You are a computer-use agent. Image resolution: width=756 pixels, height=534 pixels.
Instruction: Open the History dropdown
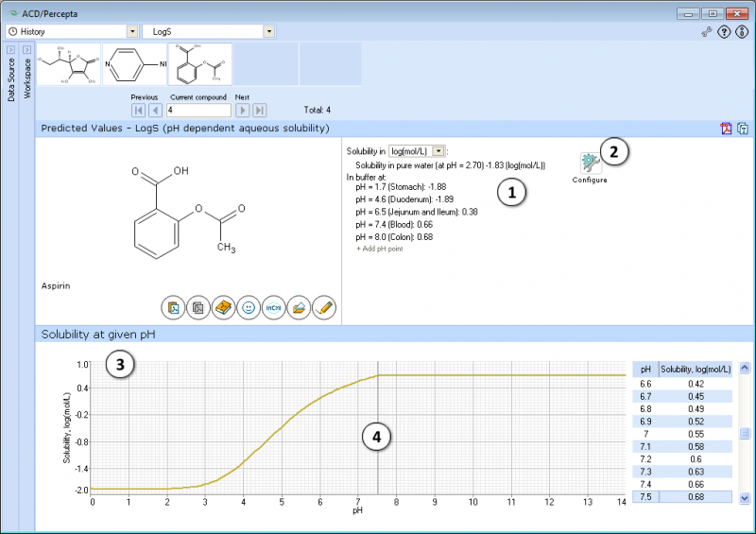pos(73,31)
